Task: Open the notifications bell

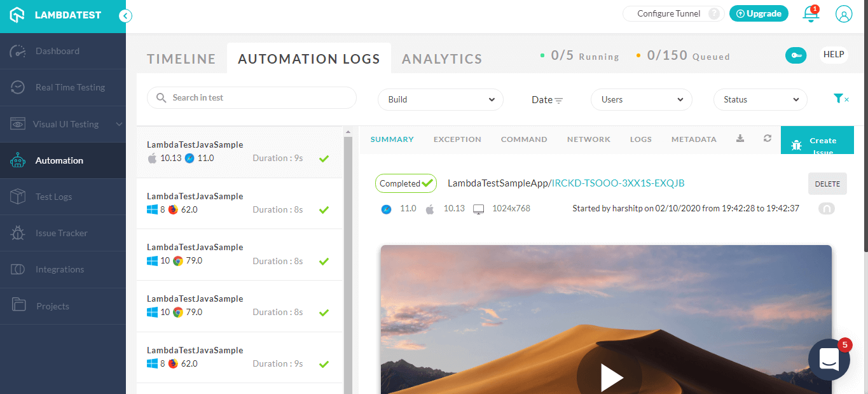Action: 811,14
